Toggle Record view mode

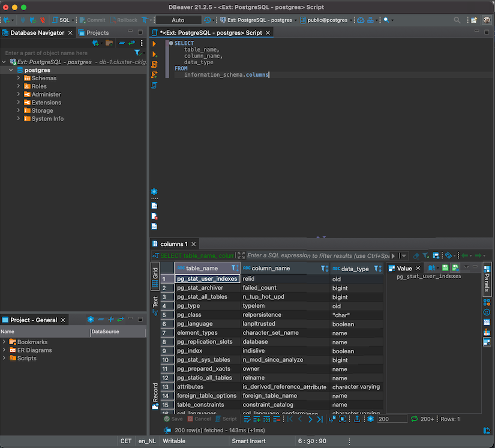pos(155,393)
